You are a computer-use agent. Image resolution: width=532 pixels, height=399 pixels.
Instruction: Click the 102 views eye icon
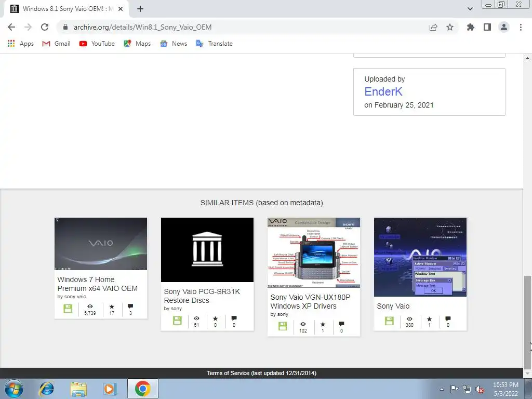click(303, 324)
